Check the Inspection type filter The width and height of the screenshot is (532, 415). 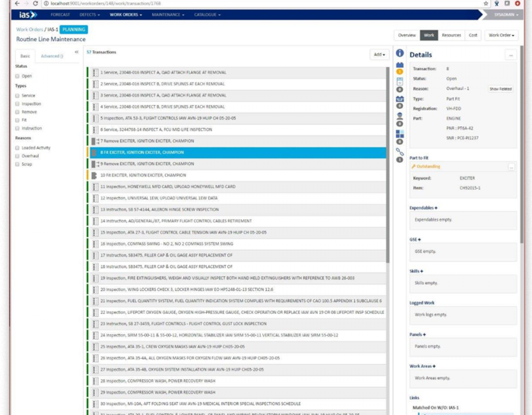(17, 103)
